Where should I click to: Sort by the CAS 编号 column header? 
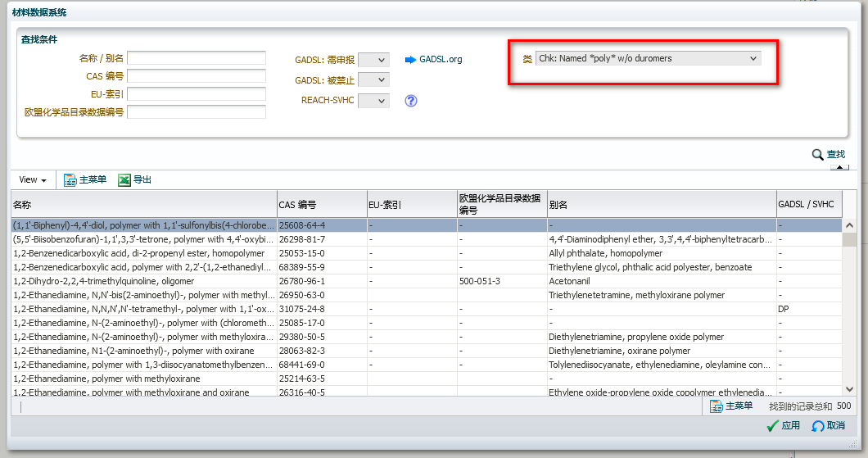tap(322, 204)
